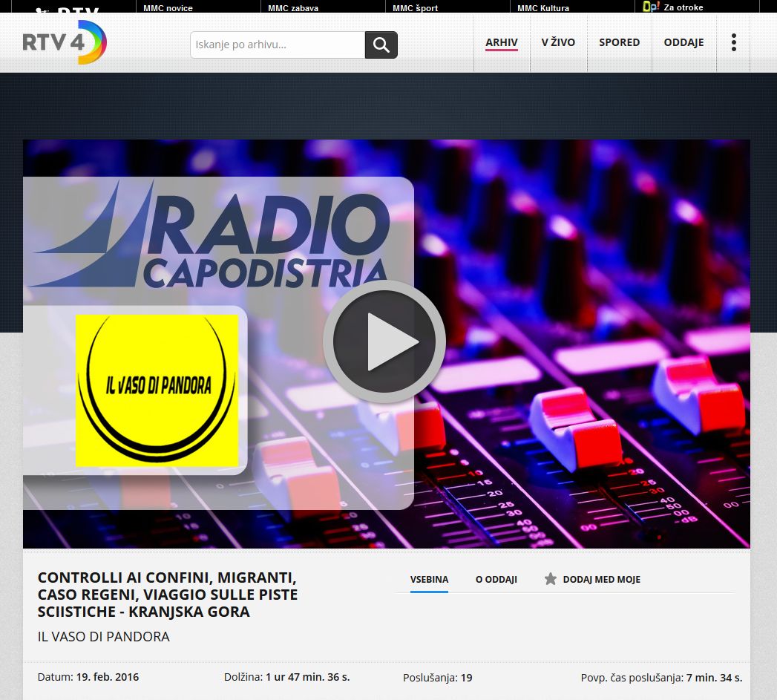Open the ODDAJE shows list
This screenshot has height=700, width=777.
click(x=683, y=42)
